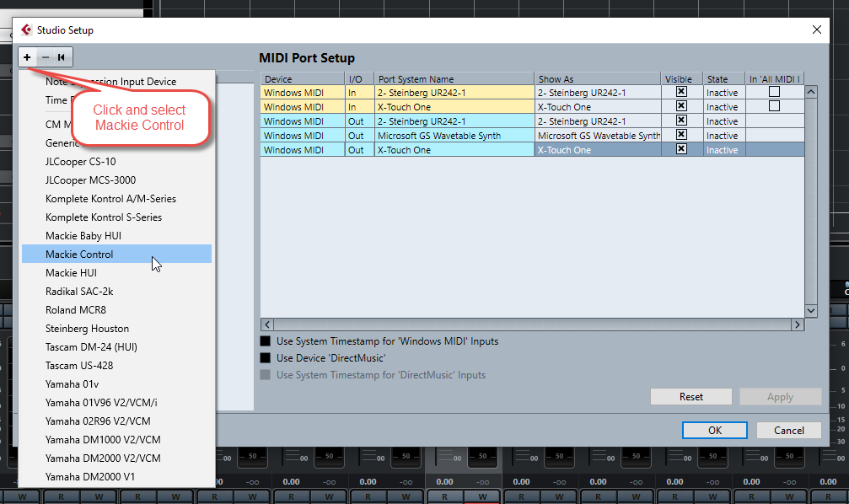Click the horizontal scroll left arrow
Image resolution: width=849 pixels, height=504 pixels.
point(267,324)
